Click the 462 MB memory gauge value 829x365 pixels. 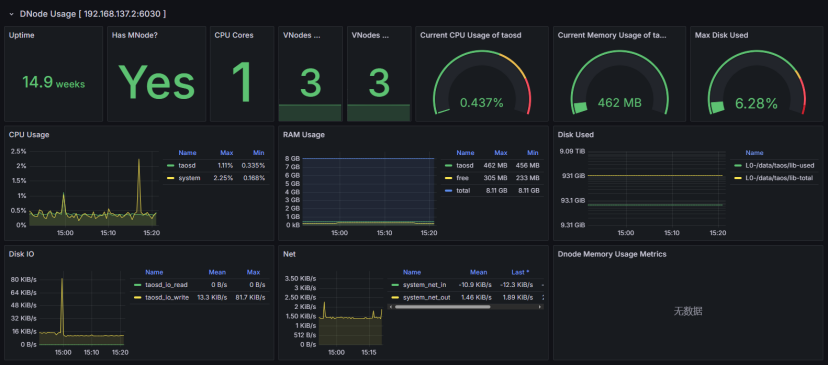click(620, 103)
